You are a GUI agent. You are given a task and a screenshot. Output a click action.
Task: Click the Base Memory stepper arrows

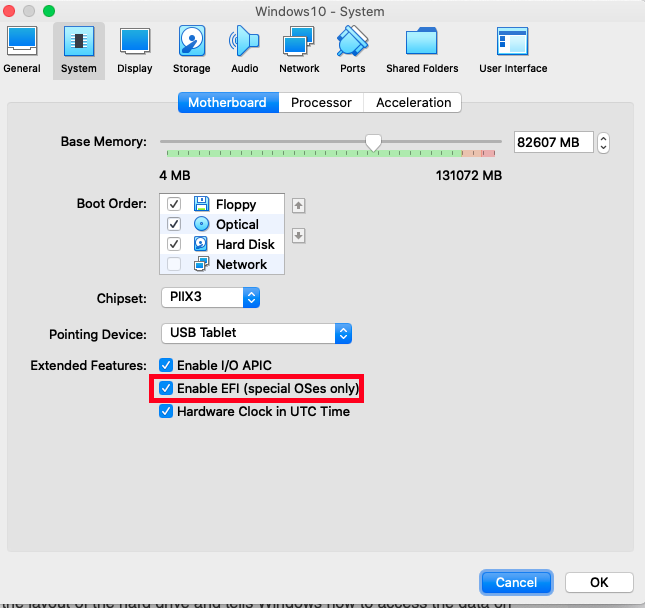(x=603, y=143)
